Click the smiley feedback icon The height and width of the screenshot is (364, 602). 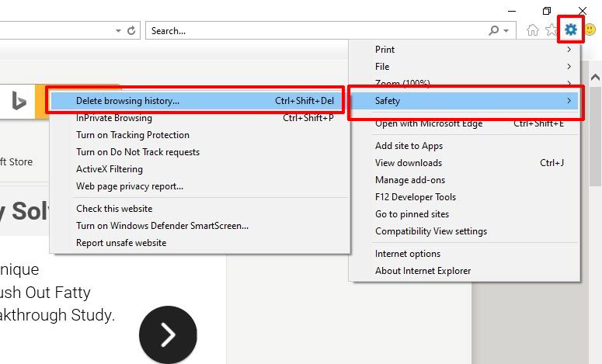590,29
